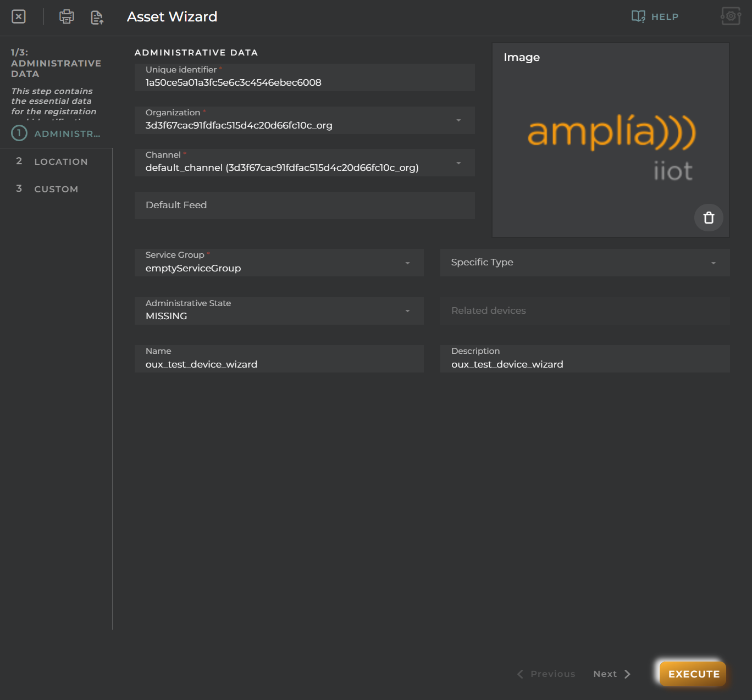Click the Previous chevron arrow
Viewport: 752px width, 700px height.
pos(520,674)
